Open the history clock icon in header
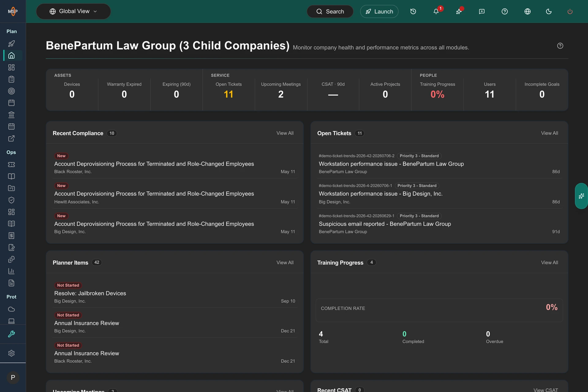Viewport: 588px width, 392px height. click(x=413, y=11)
